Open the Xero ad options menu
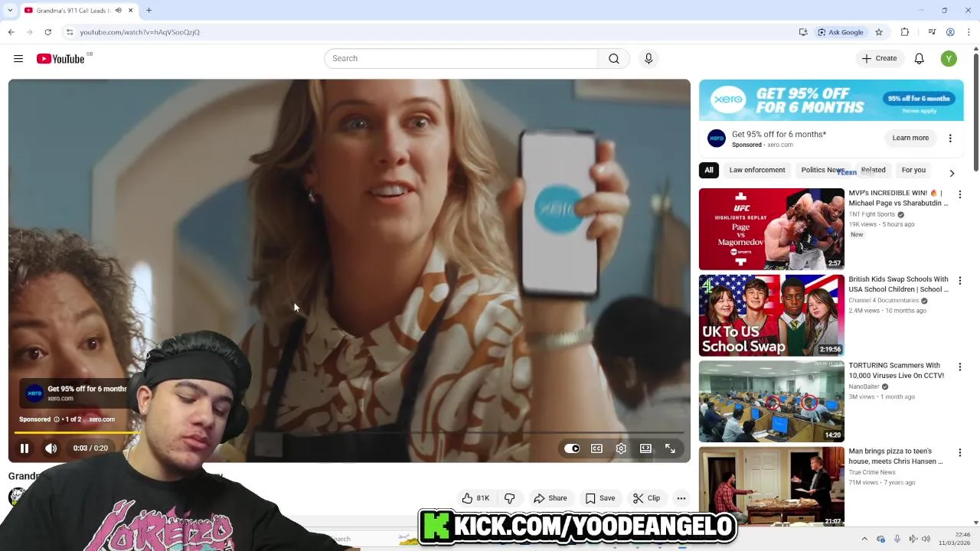Screen dimensions: 980x551 (x=950, y=139)
